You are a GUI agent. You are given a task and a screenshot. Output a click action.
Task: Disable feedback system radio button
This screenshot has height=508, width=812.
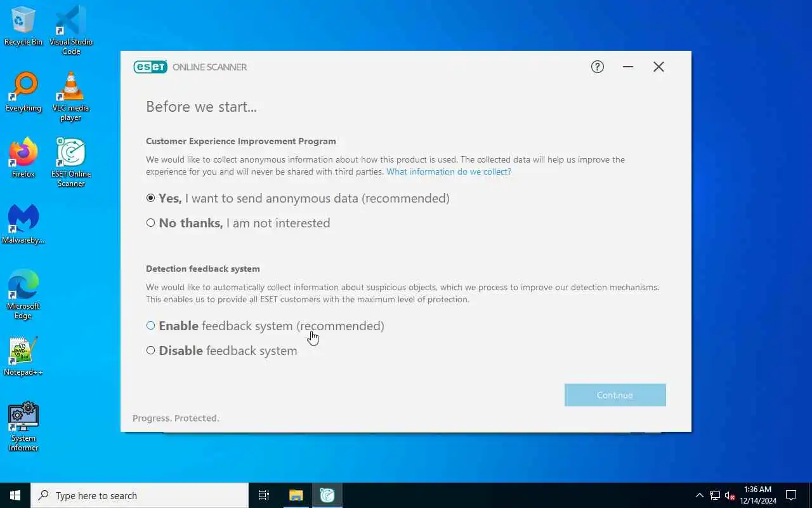point(150,351)
